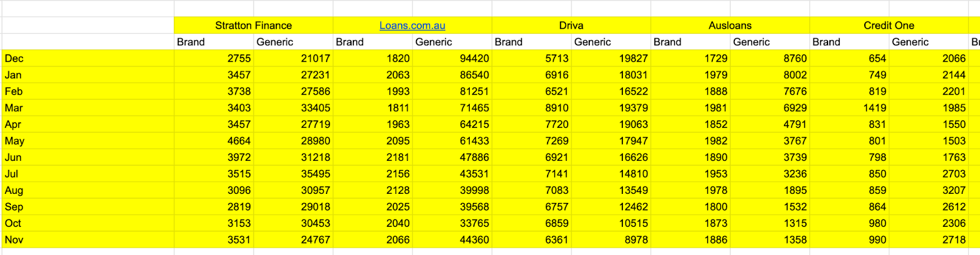This screenshot has height=255, width=980.
Task: Select the Ausloans header cell
Action: (x=729, y=26)
